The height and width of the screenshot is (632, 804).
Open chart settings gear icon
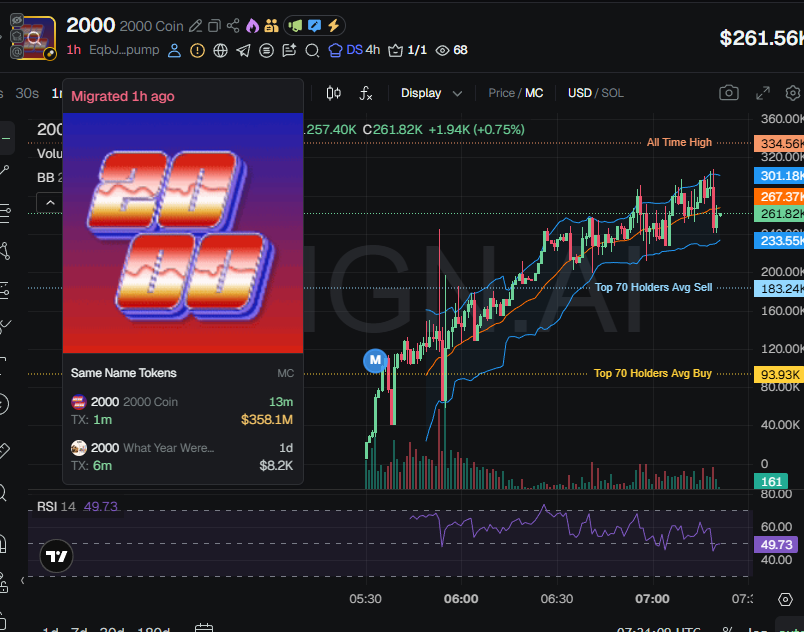[793, 93]
